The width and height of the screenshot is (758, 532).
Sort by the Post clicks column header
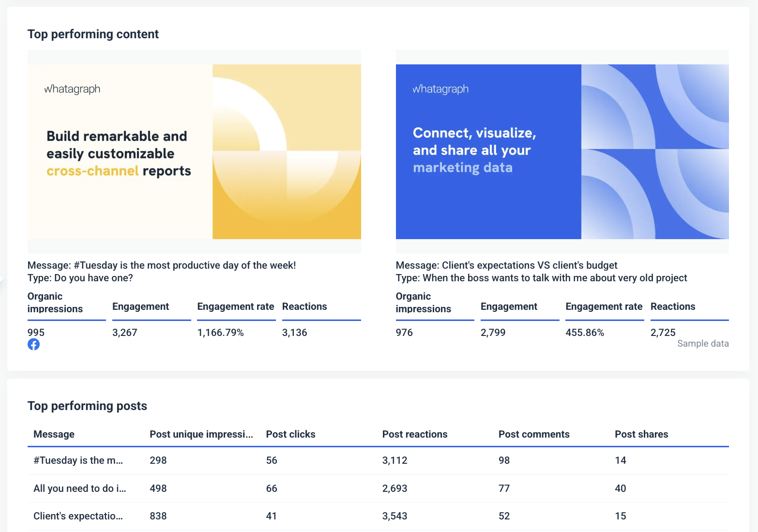(x=290, y=434)
